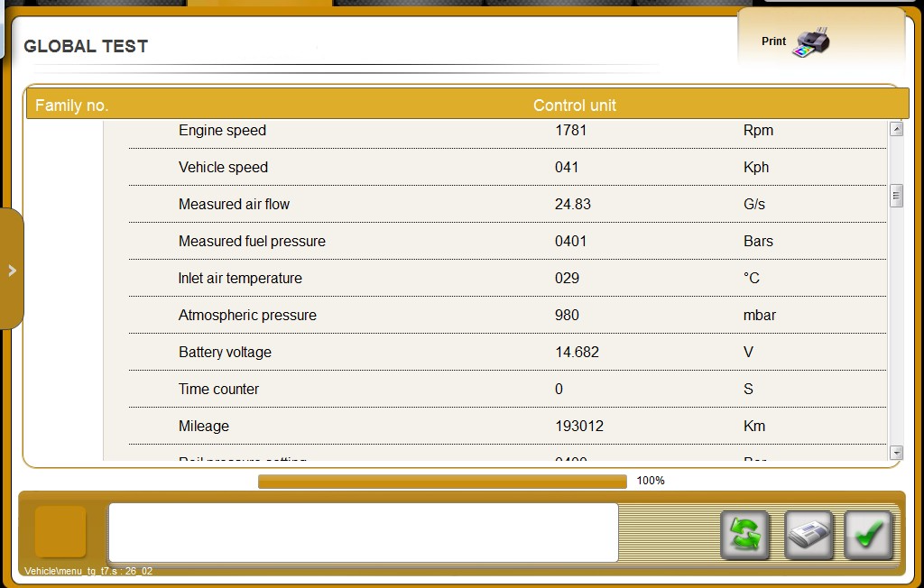Select the Measured fuel pressure label
The width and height of the screenshot is (924, 588).
[x=252, y=241]
